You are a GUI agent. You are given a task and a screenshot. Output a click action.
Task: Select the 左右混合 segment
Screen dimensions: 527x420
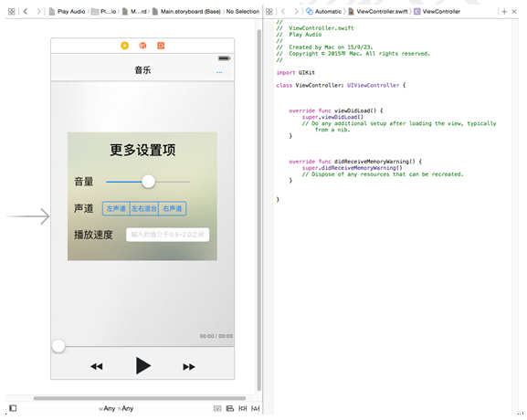pyautogui.click(x=144, y=209)
